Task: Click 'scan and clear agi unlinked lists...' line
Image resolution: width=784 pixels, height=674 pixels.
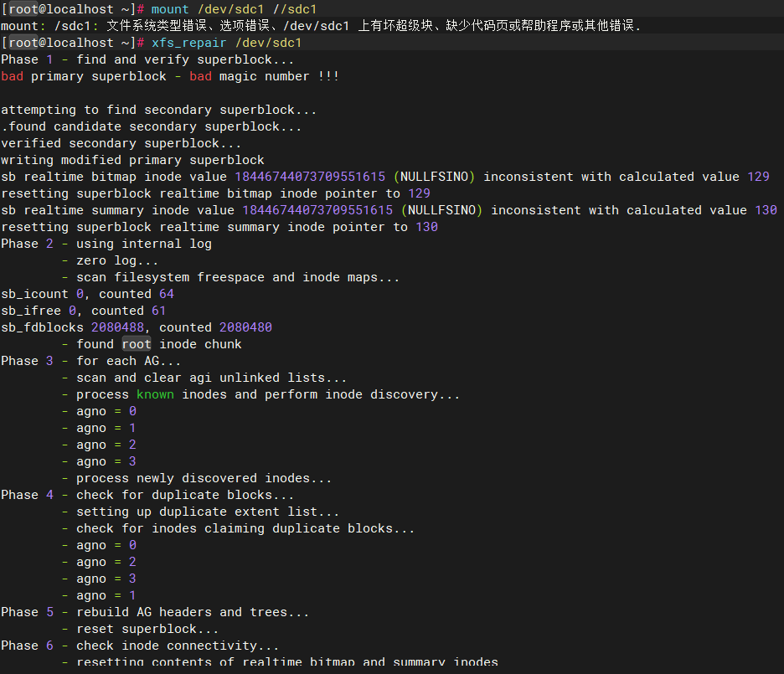Action: tap(204, 378)
